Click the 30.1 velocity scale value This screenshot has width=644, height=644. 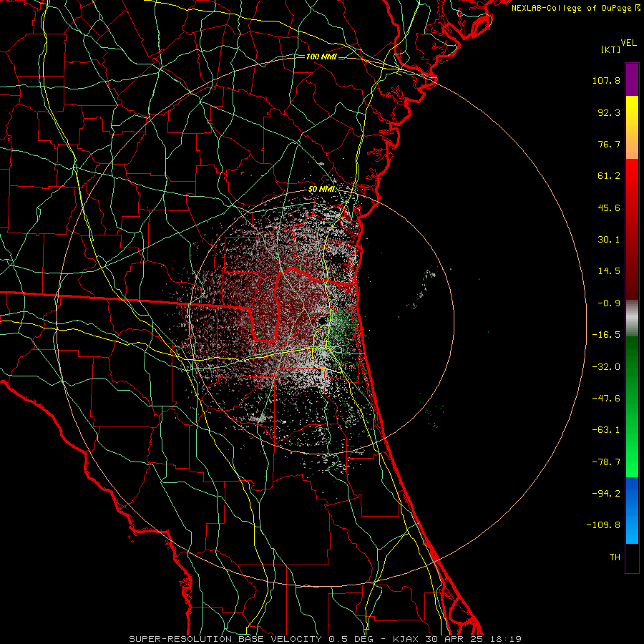(609, 240)
